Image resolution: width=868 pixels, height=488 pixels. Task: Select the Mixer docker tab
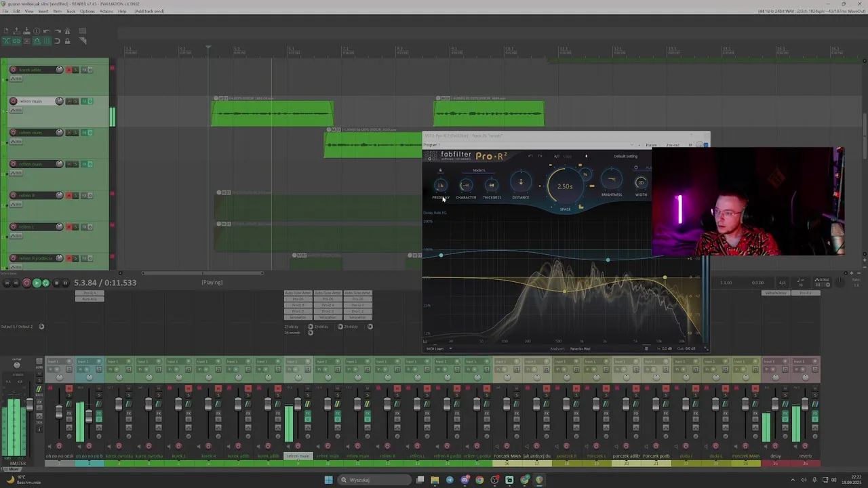(x=12, y=469)
